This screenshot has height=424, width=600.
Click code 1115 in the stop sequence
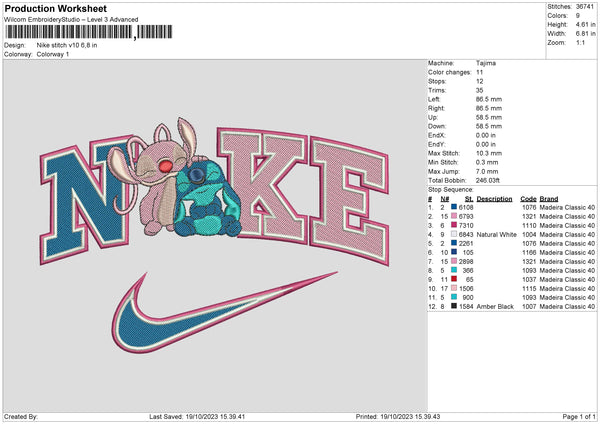pyautogui.click(x=529, y=288)
